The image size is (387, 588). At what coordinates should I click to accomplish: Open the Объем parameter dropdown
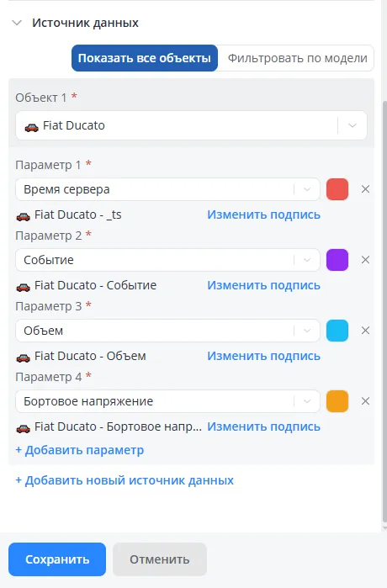pos(167,331)
